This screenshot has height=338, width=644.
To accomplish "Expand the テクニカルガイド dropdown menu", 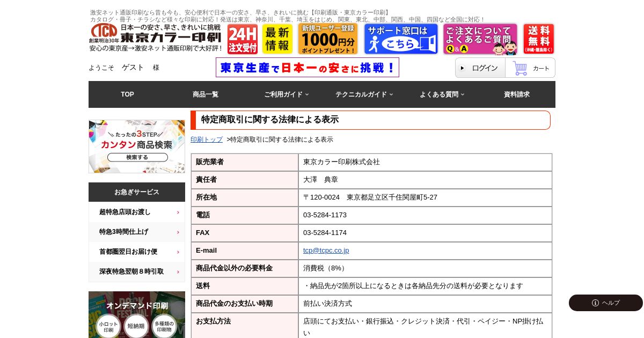I will click(x=364, y=94).
